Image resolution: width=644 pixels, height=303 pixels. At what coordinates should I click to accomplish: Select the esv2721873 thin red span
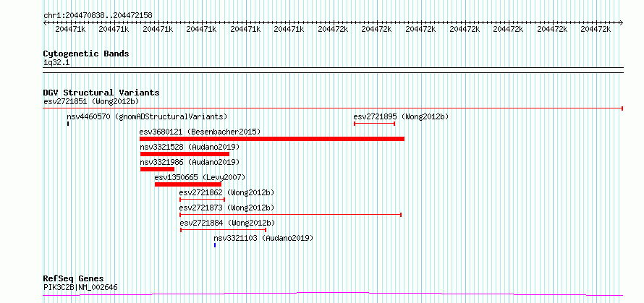coord(290,215)
